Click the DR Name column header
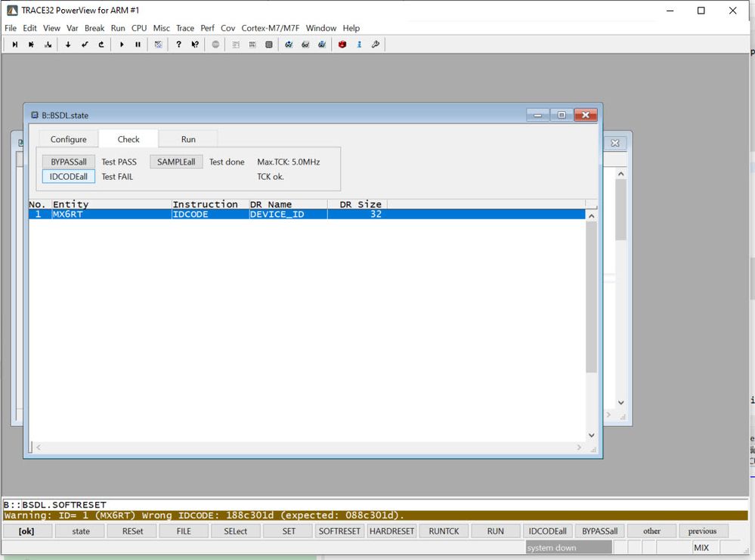 (288, 204)
